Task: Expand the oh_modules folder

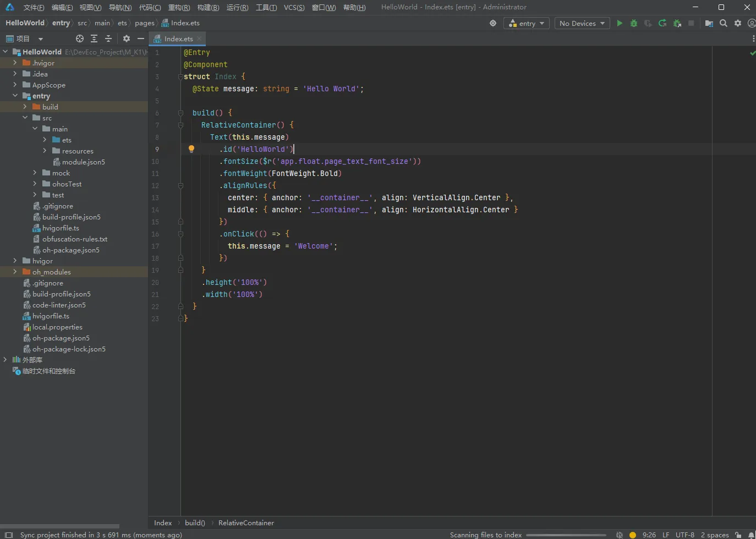Action: pyautogui.click(x=15, y=272)
